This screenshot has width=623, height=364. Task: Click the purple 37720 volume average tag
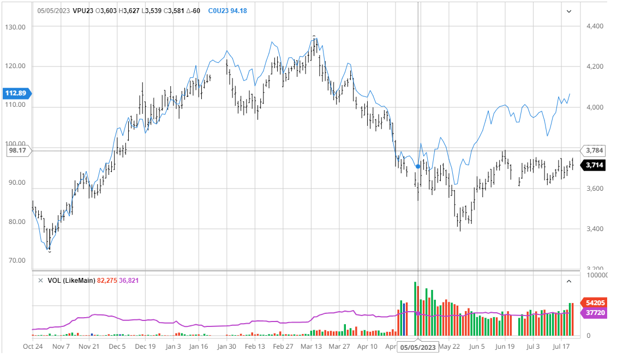[593, 313]
